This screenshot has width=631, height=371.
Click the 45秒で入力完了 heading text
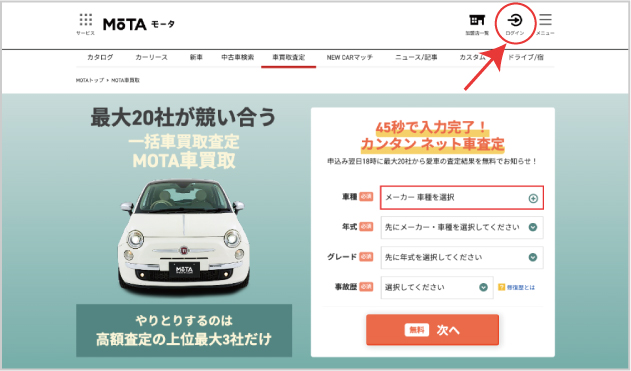(x=431, y=128)
